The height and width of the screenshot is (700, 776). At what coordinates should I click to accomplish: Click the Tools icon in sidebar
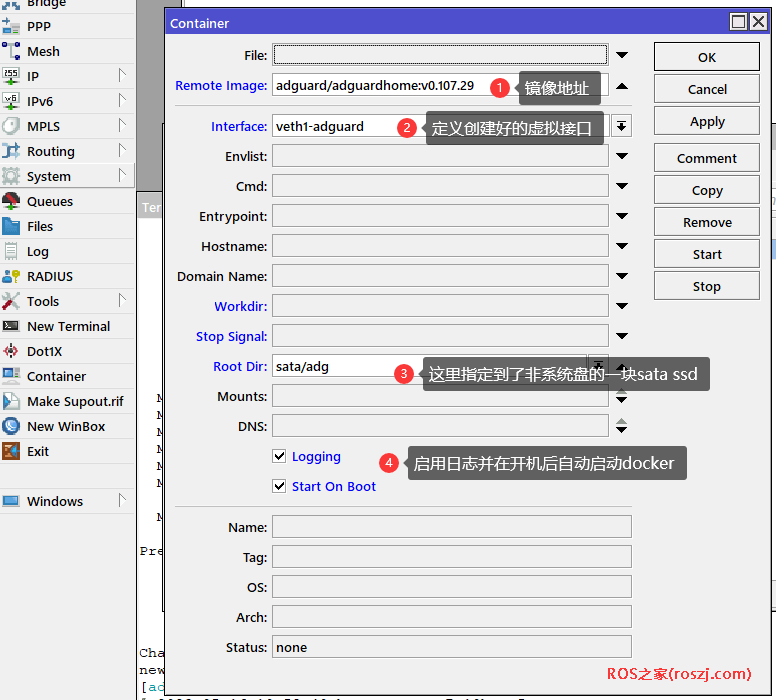(x=11, y=301)
